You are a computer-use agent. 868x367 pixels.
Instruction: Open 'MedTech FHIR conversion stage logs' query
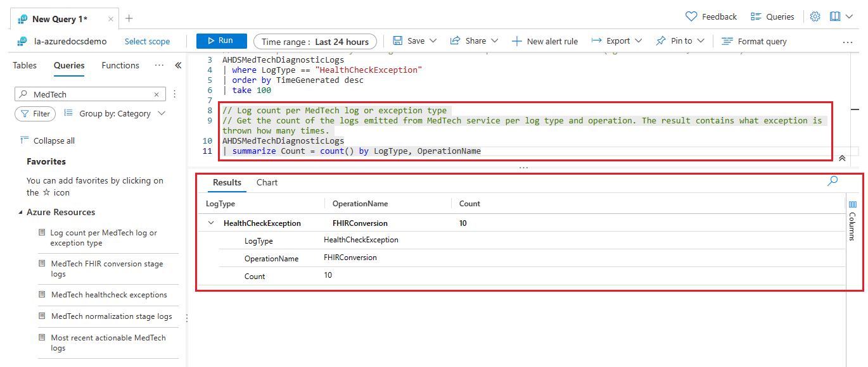point(107,269)
